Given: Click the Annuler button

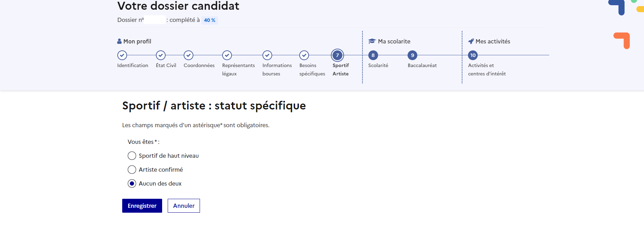Looking at the screenshot, I should point(184,206).
